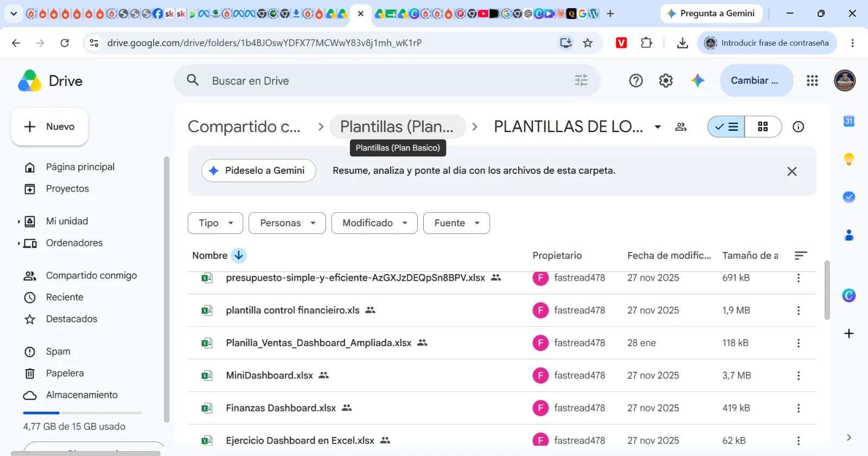The height and width of the screenshot is (456, 868).
Task: Select the MiniDashboard.xlsx file row
Action: click(502, 376)
